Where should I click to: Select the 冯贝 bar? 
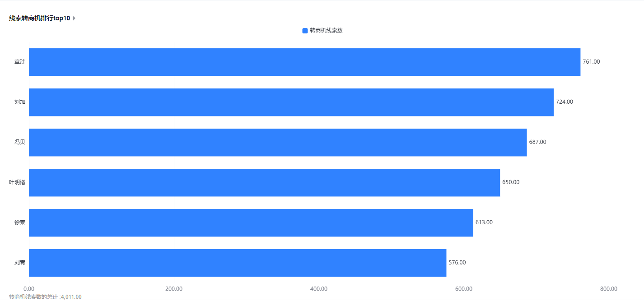point(278,142)
